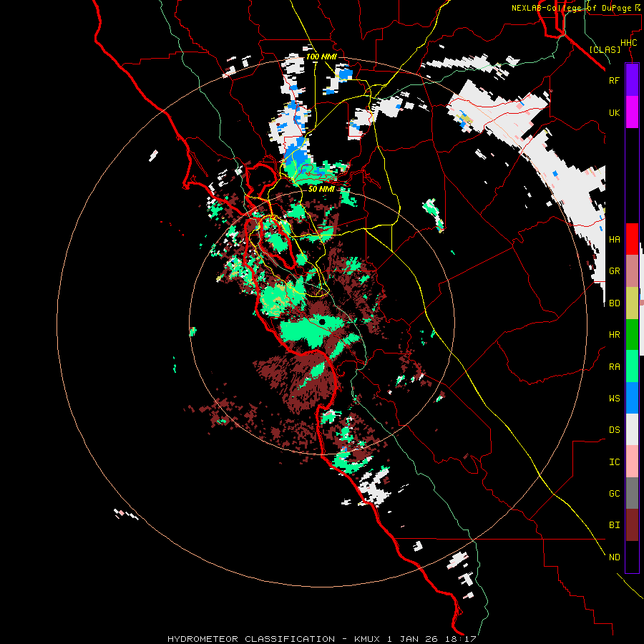
Task: Click the WS blue legend color block
Action: (632, 398)
